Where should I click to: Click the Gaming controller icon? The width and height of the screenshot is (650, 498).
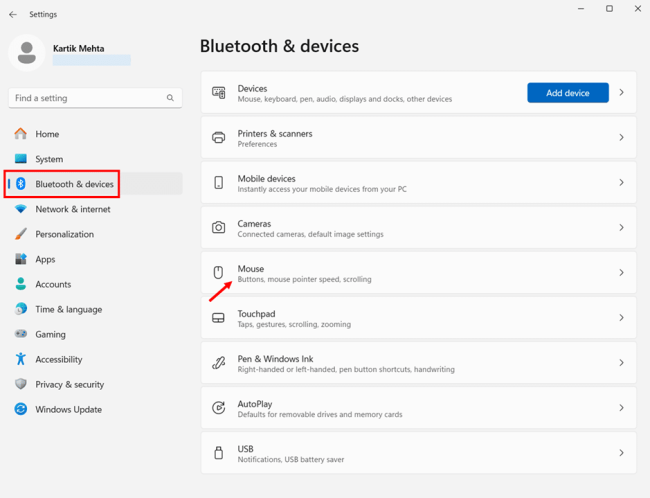(20, 334)
